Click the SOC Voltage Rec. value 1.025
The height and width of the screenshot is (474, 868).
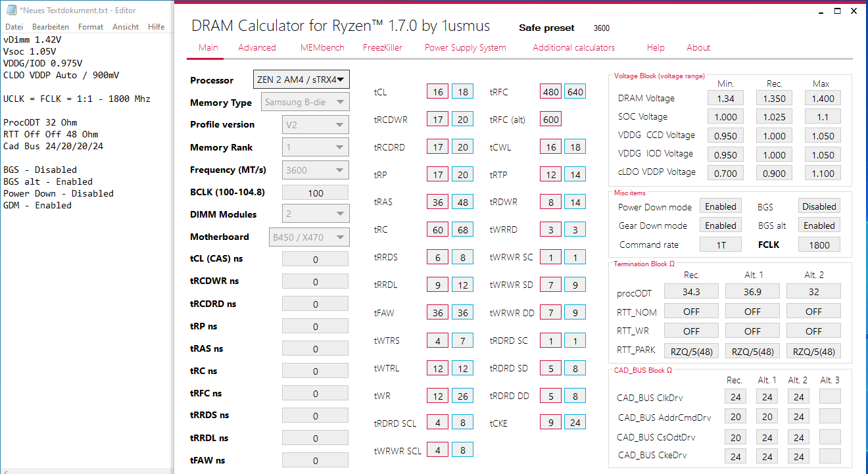click(774, 116)
